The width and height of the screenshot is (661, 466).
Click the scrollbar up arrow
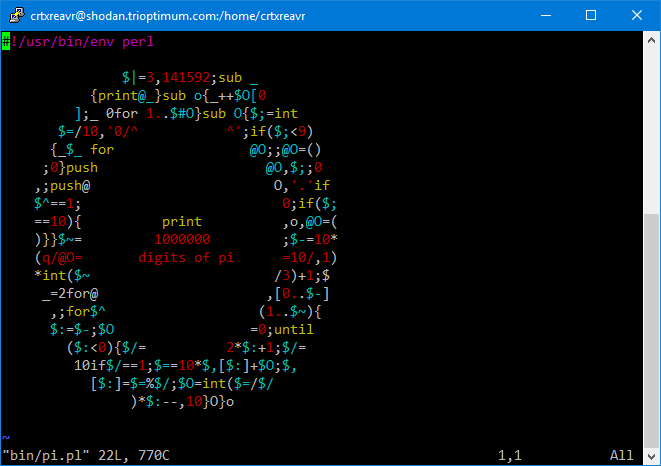coord(651,39)
